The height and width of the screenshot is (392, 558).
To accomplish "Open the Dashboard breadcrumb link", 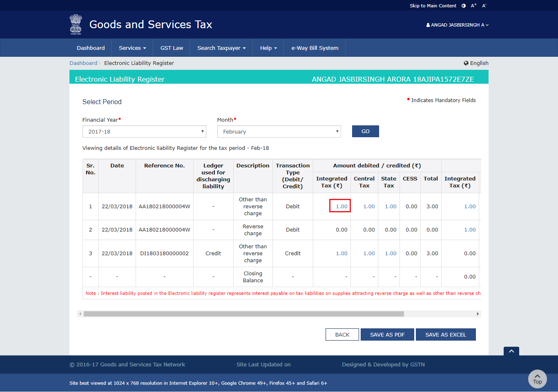I will point(83,63).
